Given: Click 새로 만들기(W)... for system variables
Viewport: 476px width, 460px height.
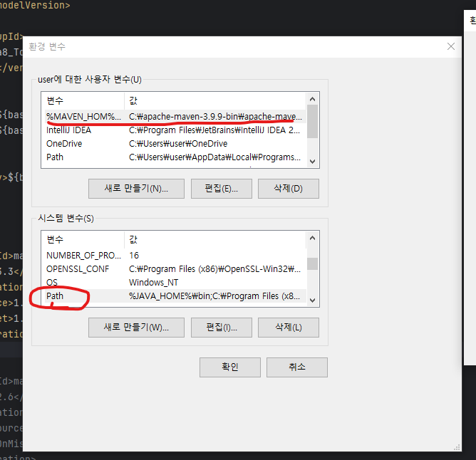Looking at the screenshot, I should pos(136,328).
